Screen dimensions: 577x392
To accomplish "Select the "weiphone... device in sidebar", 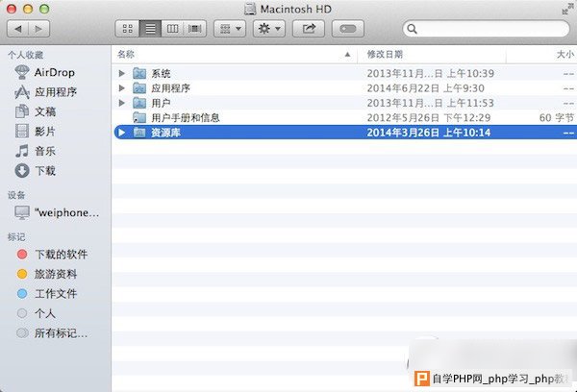I will pyautogui.click(x=57, y=212).
